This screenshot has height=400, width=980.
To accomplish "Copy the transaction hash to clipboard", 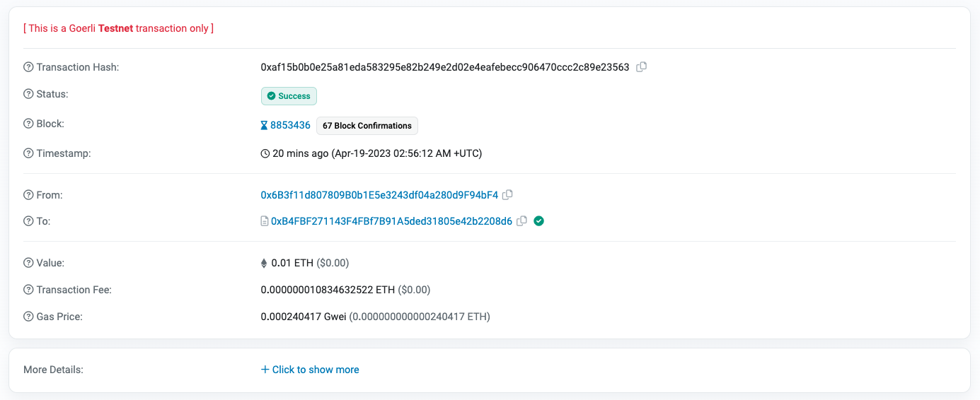I will 641,67.
